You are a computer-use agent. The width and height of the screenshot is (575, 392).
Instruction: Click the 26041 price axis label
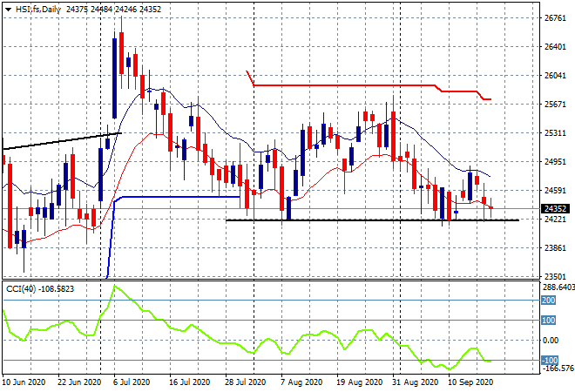tap(555, 76)
